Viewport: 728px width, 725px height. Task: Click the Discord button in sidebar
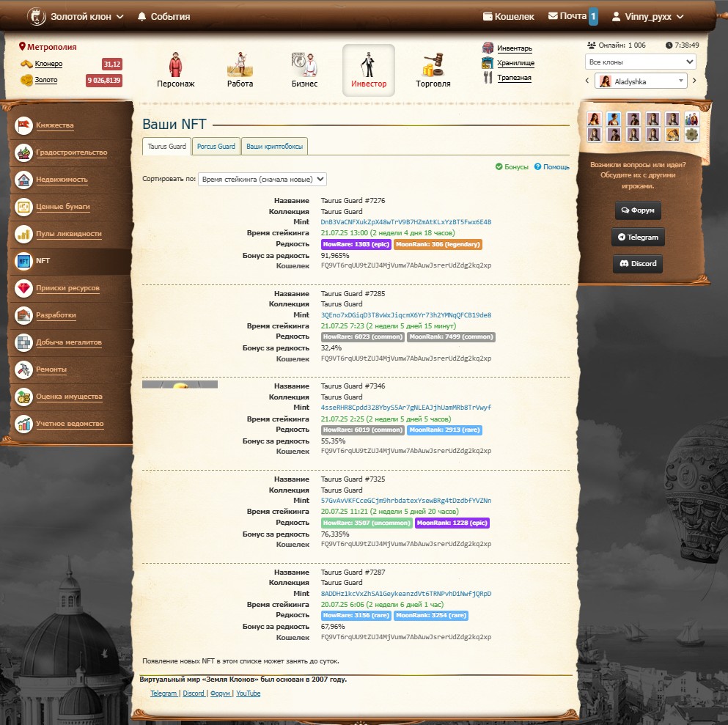[637, 263]
